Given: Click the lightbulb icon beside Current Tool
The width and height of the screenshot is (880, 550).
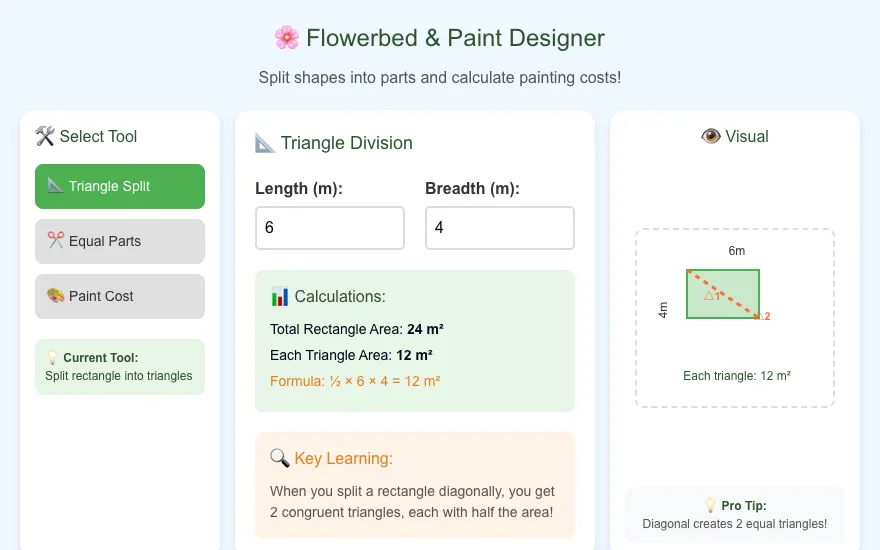Looking at the screenshot, I should [52, 358].
